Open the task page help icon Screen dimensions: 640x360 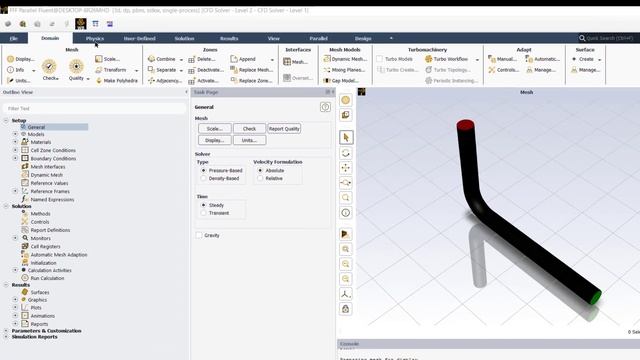pyautogui.click(x=325, y=107)
